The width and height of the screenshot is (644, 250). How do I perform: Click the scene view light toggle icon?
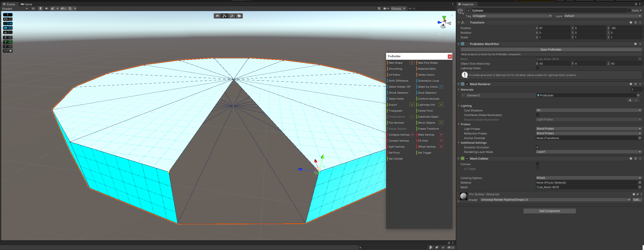coord(40,9)
